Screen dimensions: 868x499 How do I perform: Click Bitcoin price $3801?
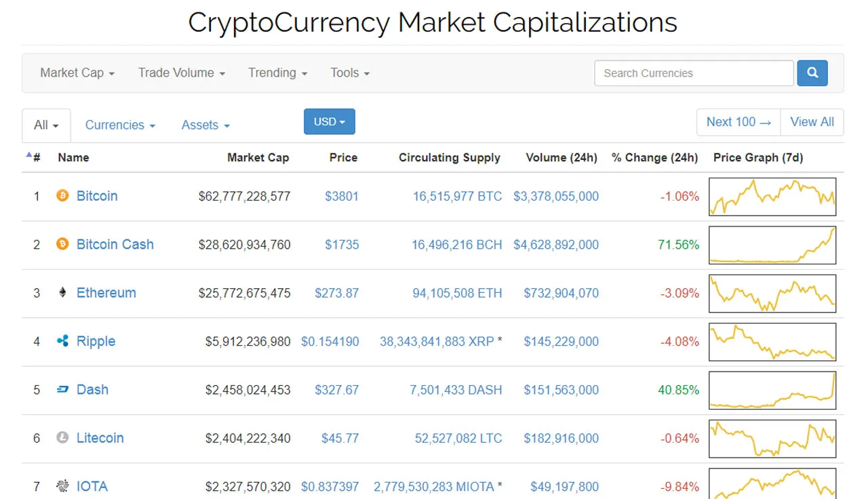pos(342,197)
